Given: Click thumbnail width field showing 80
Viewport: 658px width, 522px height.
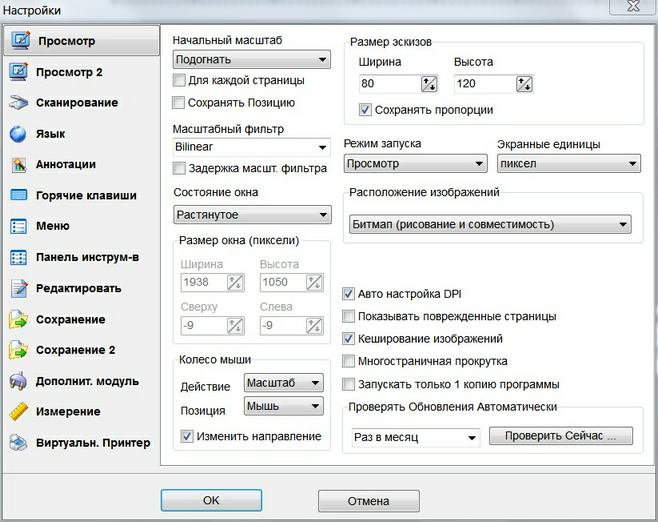Looking at the screenshot, I should (x=389, y=84).
